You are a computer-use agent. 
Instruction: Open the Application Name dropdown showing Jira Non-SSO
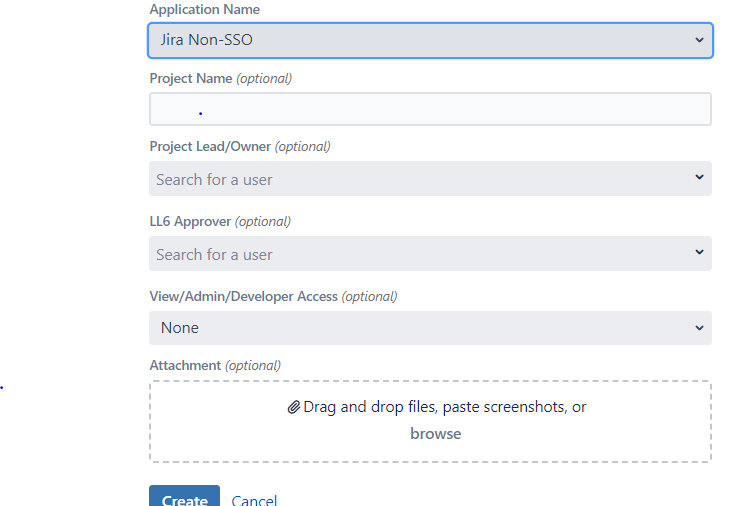tap(430, 40)
